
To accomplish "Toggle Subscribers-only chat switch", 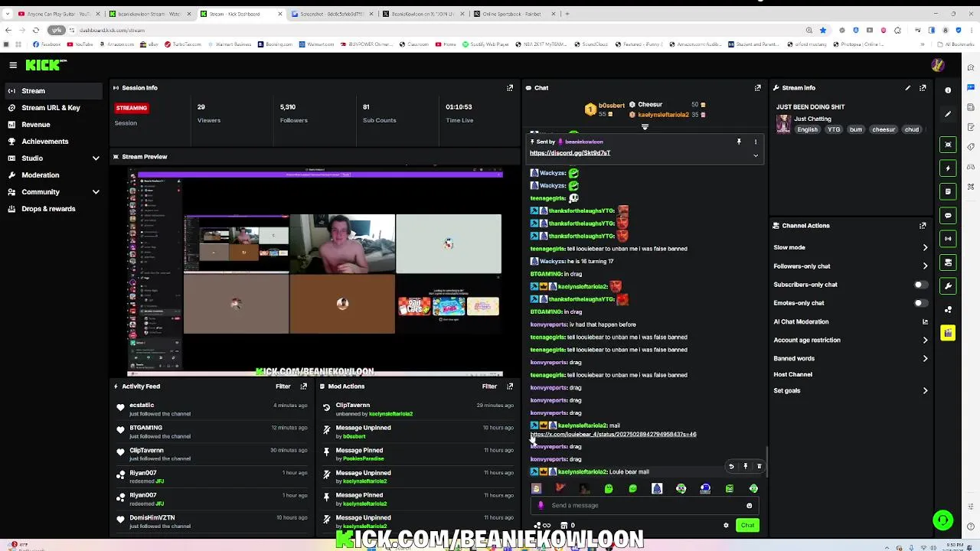I will point(921,285).
